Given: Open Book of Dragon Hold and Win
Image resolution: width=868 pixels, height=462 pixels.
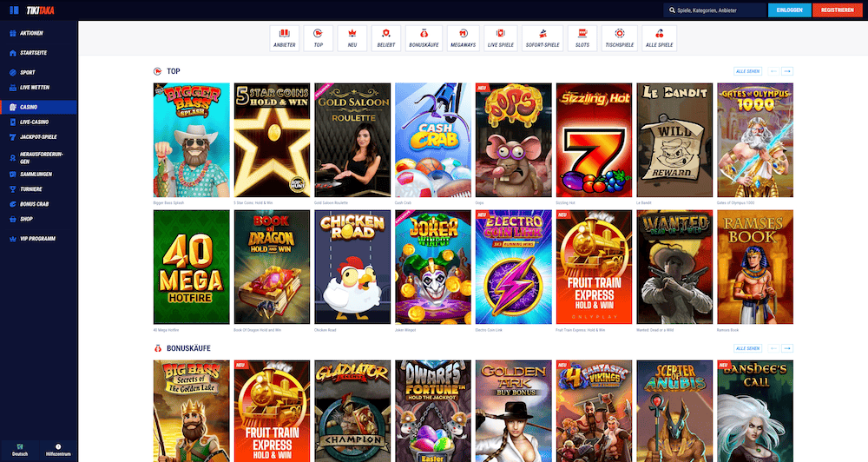Looking at the screenshot, I should 272,267.
